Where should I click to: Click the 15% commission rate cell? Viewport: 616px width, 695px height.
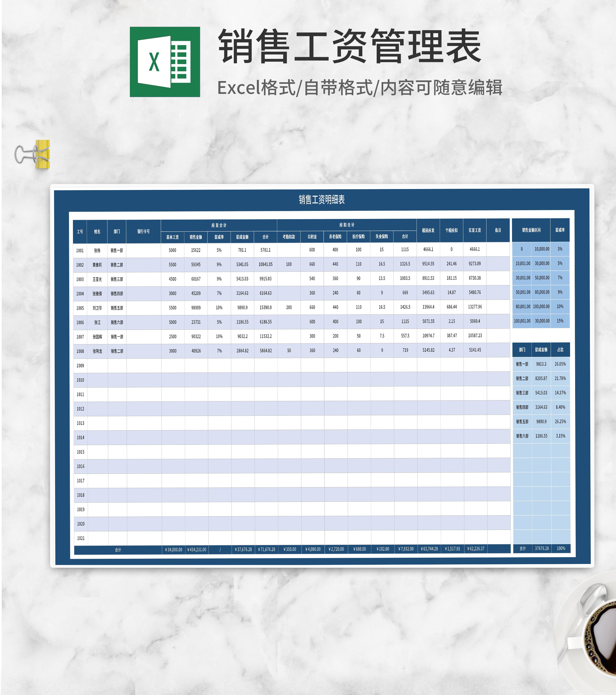pyautogui.click(x=560, y=321)
